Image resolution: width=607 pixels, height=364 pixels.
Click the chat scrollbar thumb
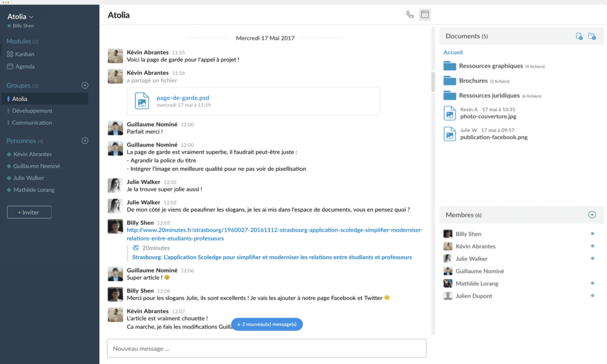[433, 82]
